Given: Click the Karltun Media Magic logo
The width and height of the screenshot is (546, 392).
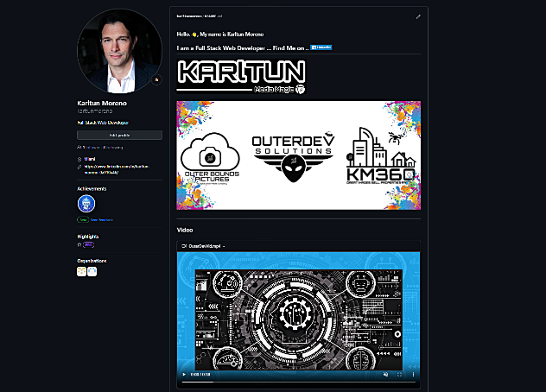Looking at the screenshot, I should 241,77.
